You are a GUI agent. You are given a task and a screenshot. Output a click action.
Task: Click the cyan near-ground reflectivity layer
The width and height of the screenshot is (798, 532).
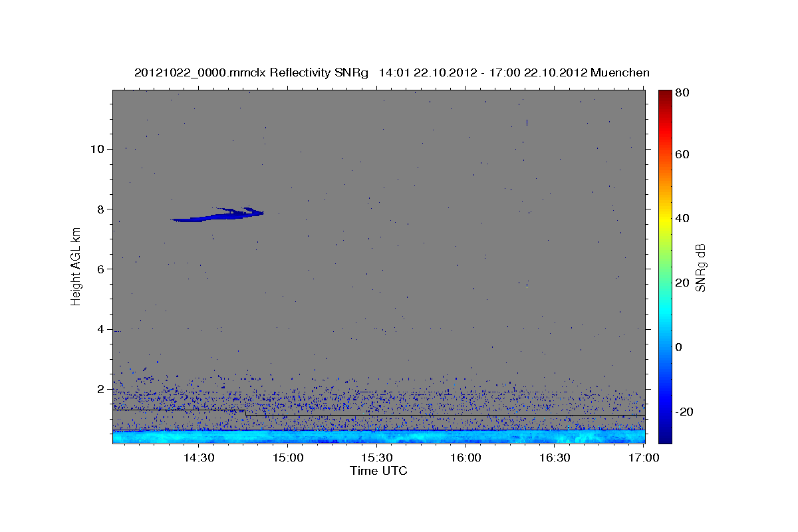tap(378, 436)
